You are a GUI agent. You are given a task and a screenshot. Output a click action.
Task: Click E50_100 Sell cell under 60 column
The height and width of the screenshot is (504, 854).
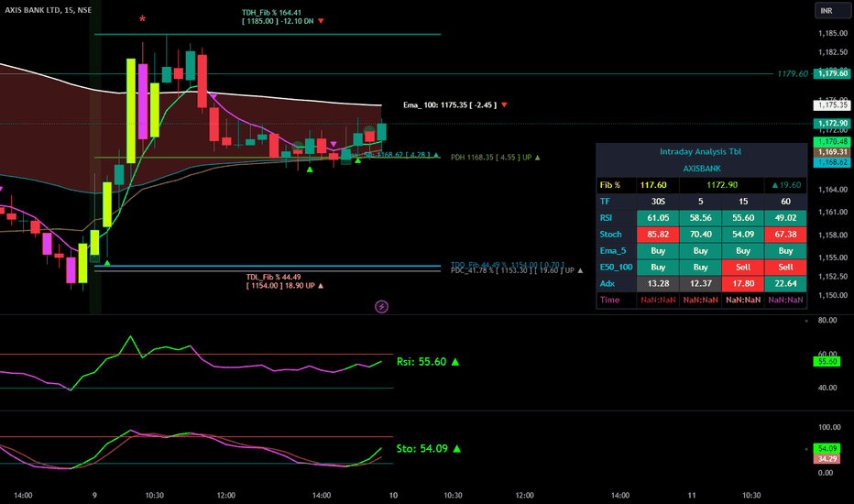785,267
